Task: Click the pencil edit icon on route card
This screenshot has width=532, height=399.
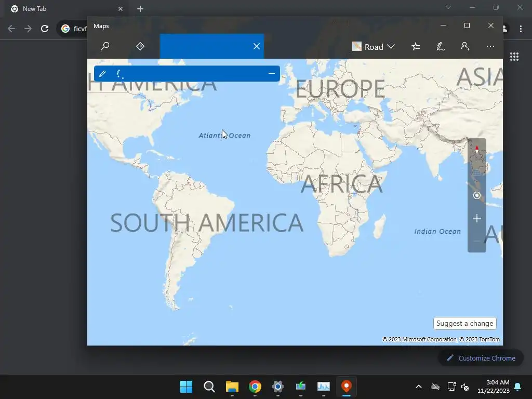Action: click(x=102, y=74)
